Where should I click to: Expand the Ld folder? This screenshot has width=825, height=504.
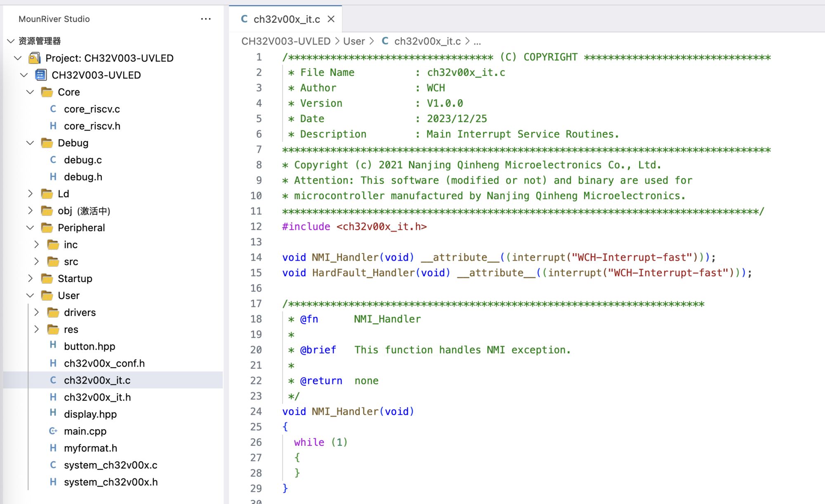(x=30, y=193)
